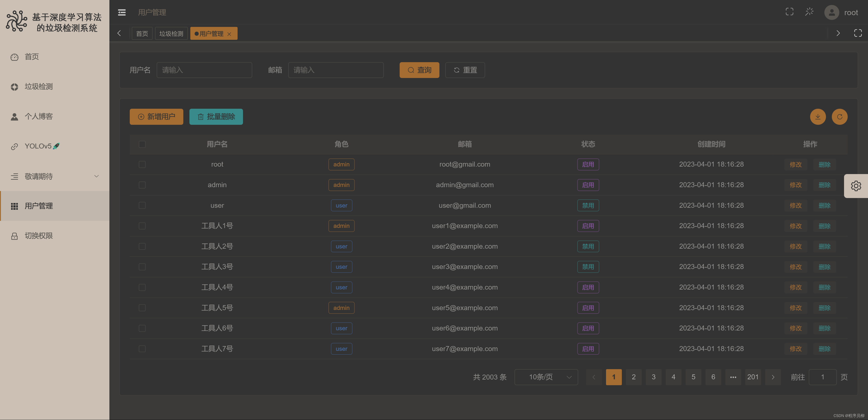Focus the 用户名 search input
The height and width of the screenshot is (420, 868).
pos(204,70)
